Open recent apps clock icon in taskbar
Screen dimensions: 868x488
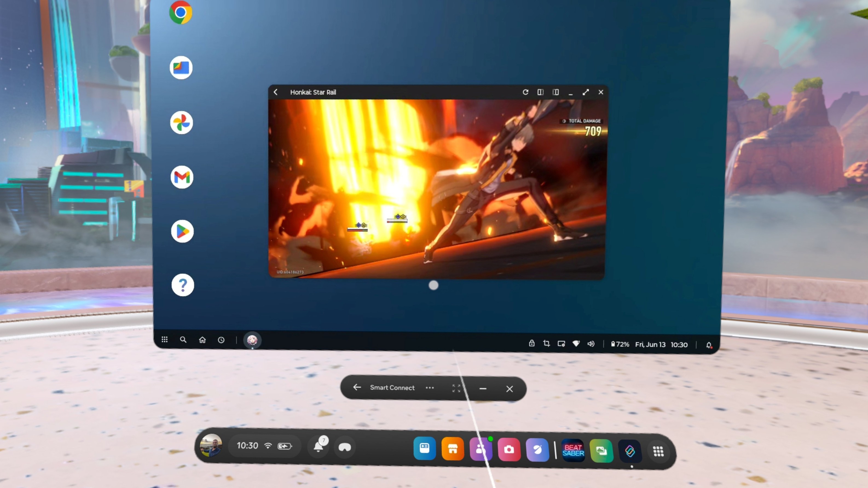[221, 340]
